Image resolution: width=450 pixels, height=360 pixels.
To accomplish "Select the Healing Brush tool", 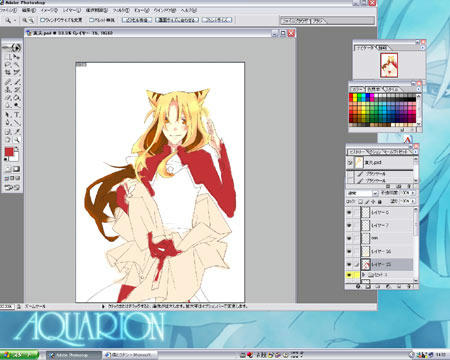I will pos(8,82).
